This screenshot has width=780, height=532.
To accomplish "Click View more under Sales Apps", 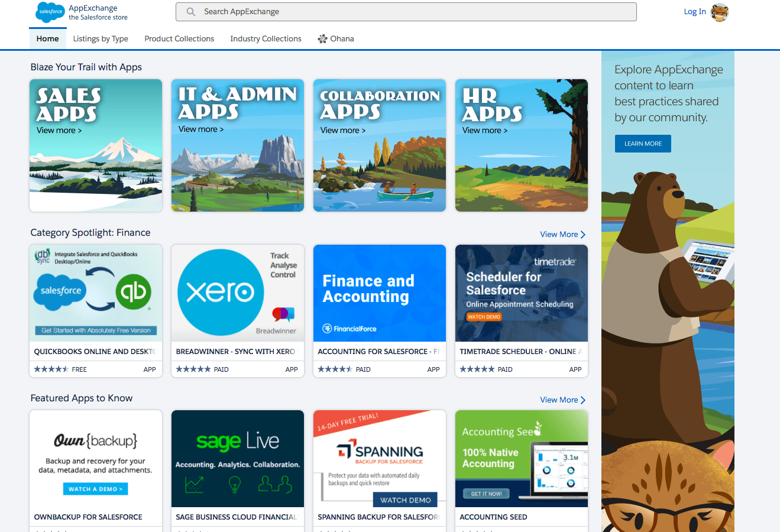I will [59, 131].
